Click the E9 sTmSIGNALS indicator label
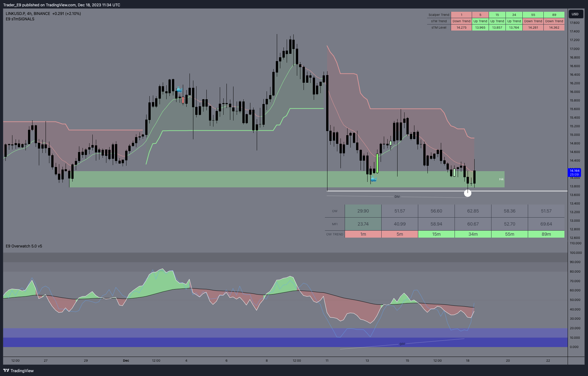The height and width of the screenshot is (376, 588). coord(20,19)
